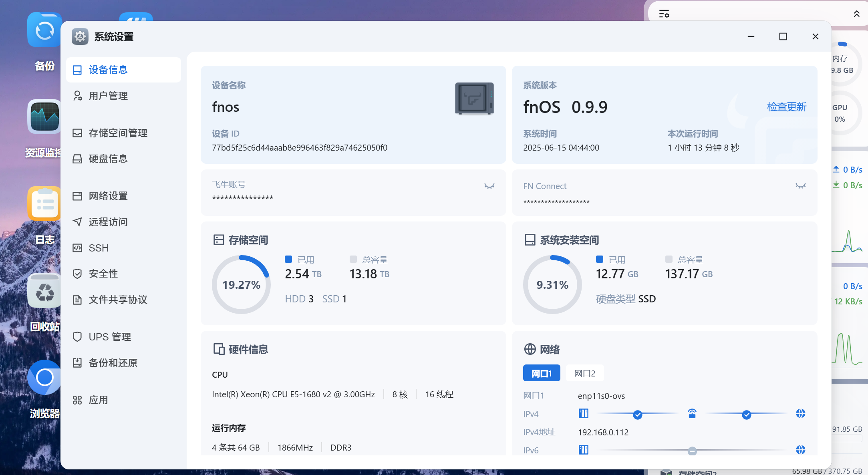Viewport: 868px width, 475px height.
Task: Click second IPv4 link check marker
Action: tap(747, 415)
